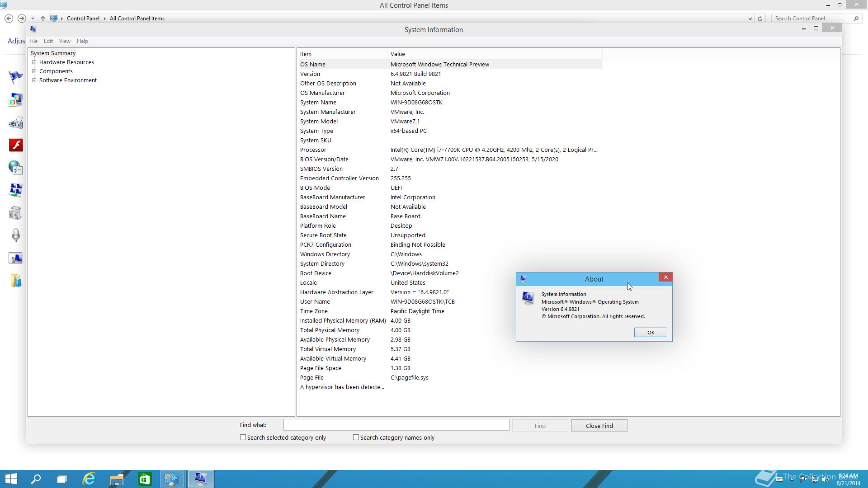The width and height of the screenshot is (868, 488).
Task: Click the System Information title bar icon
Action: (33, 29)
